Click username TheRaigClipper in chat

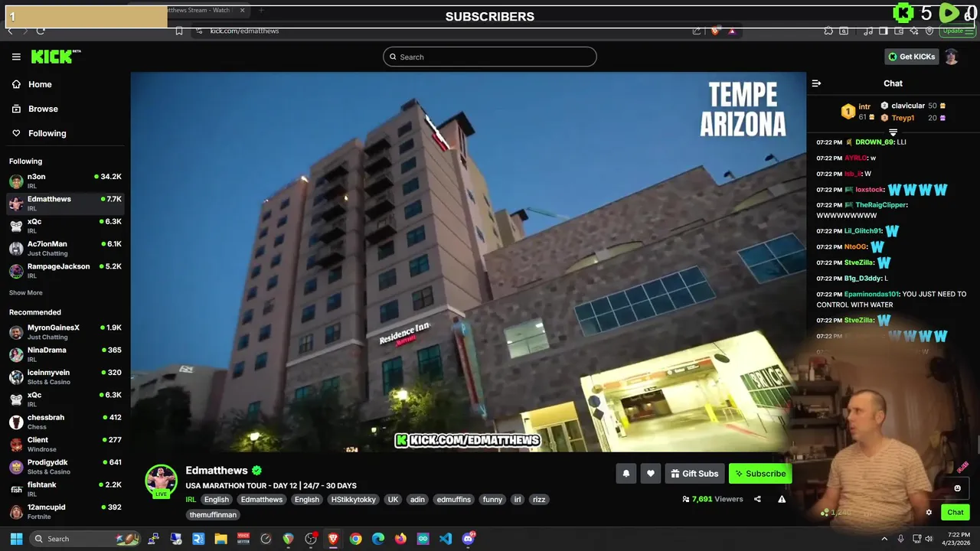pos(880,205)
